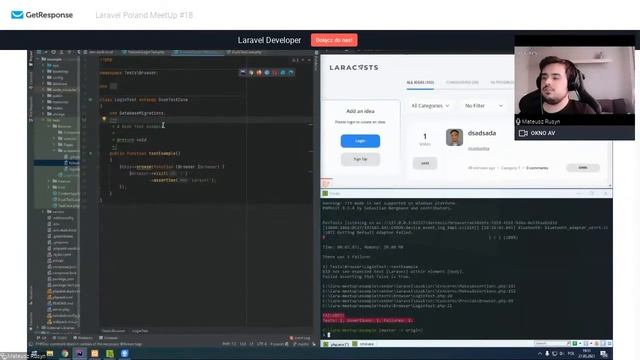640x360 pixels.
Task: Open the Windows Start menu
Action: (x=34, y=353)
